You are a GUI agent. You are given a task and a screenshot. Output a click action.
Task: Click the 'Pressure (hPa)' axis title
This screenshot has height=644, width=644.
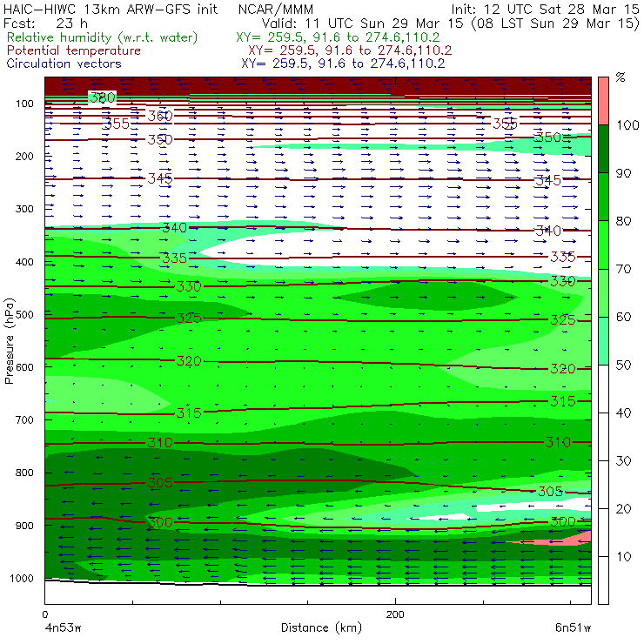pyautogui.click(x=9, y=341)
